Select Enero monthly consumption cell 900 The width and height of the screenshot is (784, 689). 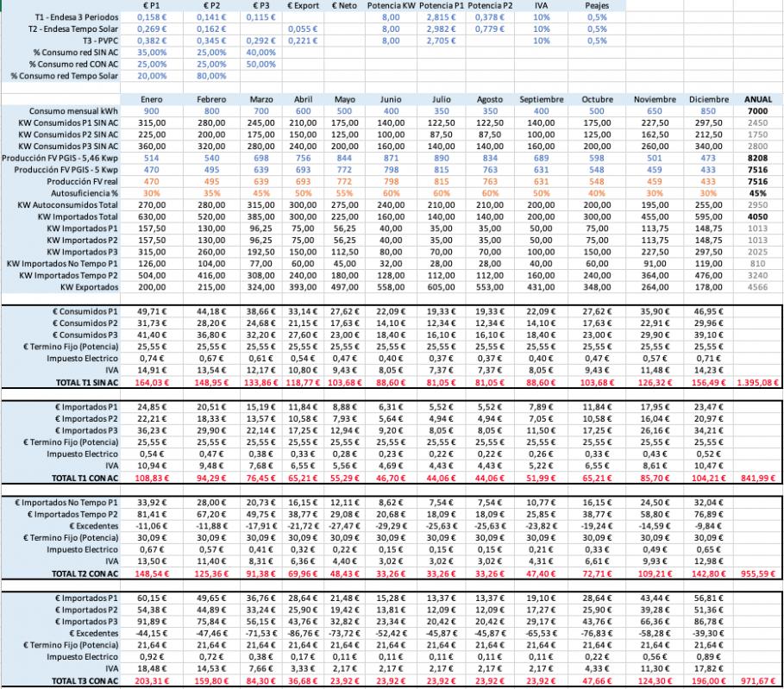pos(152,111)
